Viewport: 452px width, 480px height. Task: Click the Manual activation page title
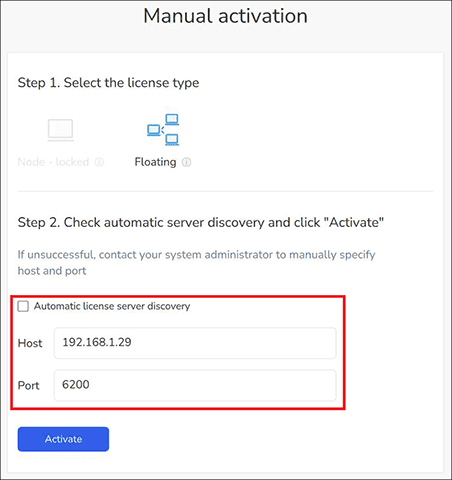click(226, 16)
